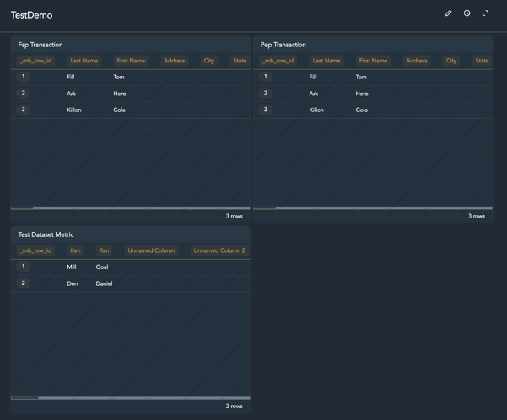Screen dimensions: 507x420
Task: Sort Pep Transaction by Address column
Action: click(x=416, y=61)
